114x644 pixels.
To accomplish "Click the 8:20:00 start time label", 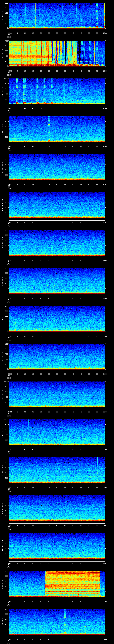I will tap(9, 260).
